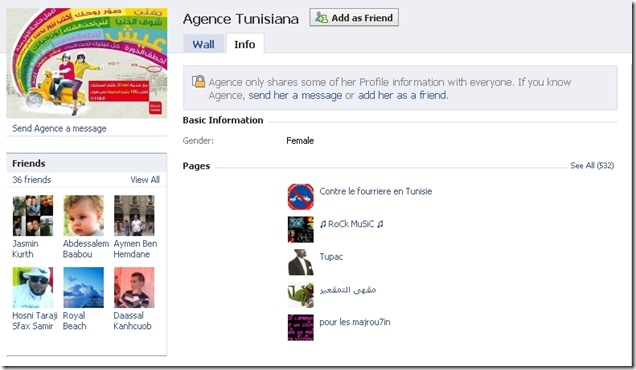
Task: Open the Arabic-titled page link beside Kermit
Action: tap(348, 290)
